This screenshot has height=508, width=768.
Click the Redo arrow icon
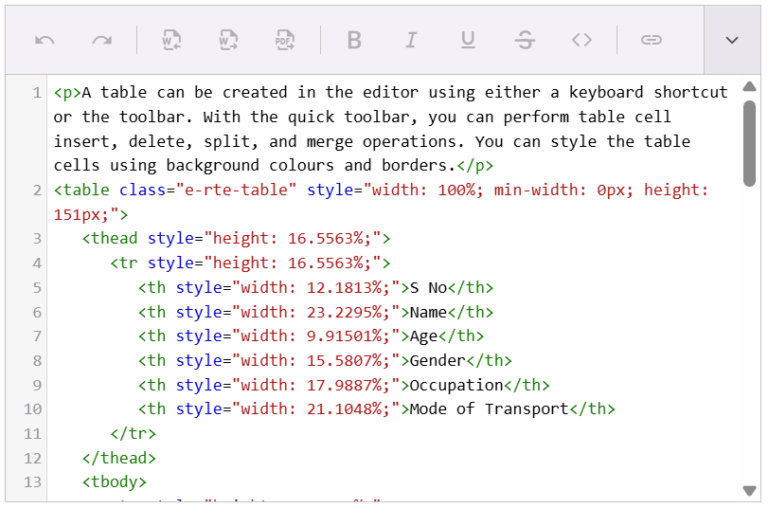[102, 40]
